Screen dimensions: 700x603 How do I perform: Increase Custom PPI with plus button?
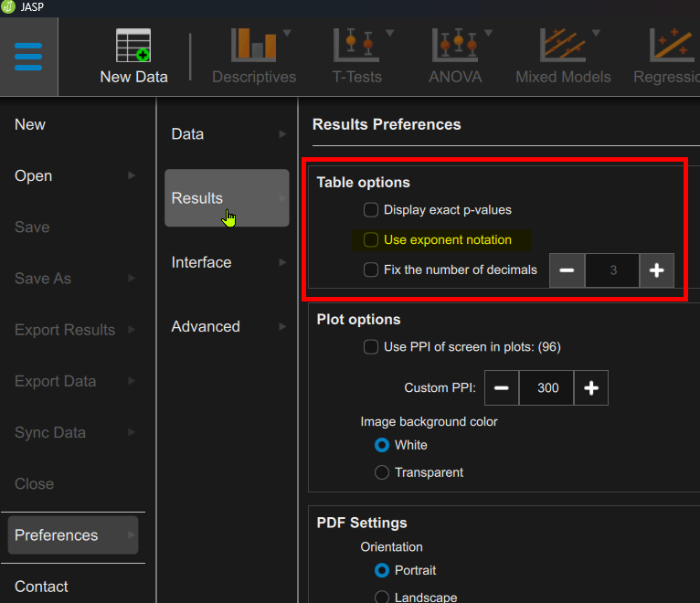pyautogui.click(x=590, y=388)
